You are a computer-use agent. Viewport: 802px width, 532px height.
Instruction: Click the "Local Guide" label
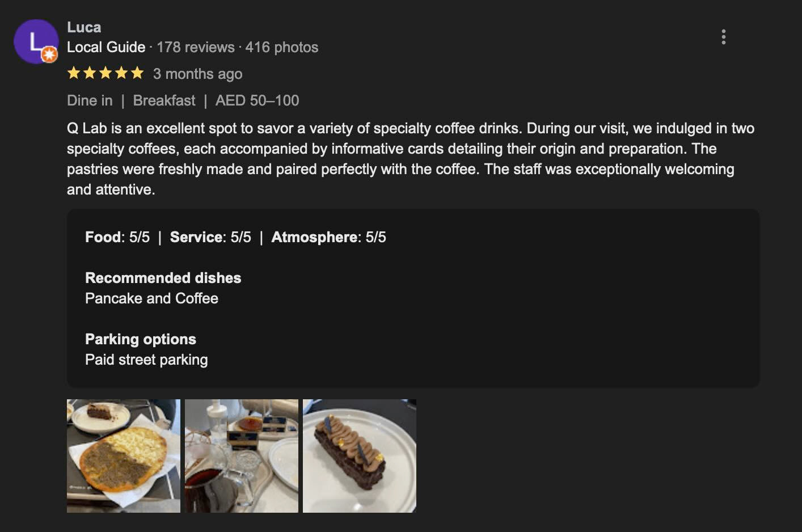(106, 47)
